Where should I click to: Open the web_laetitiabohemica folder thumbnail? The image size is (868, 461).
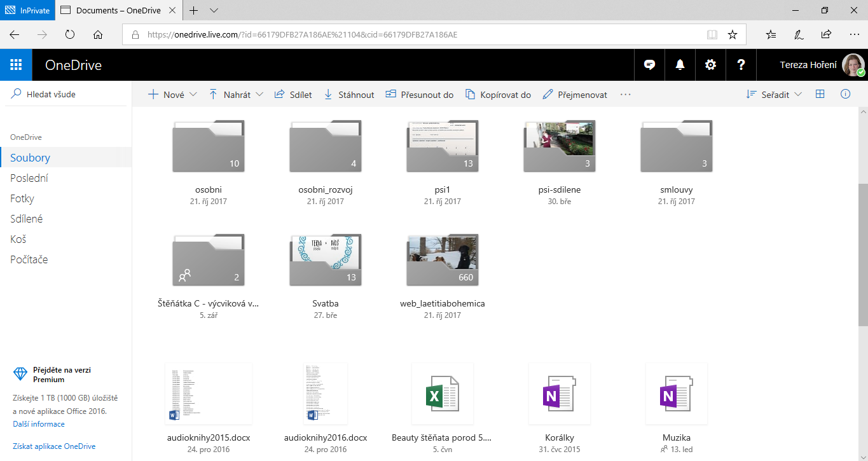pos(442,259)
